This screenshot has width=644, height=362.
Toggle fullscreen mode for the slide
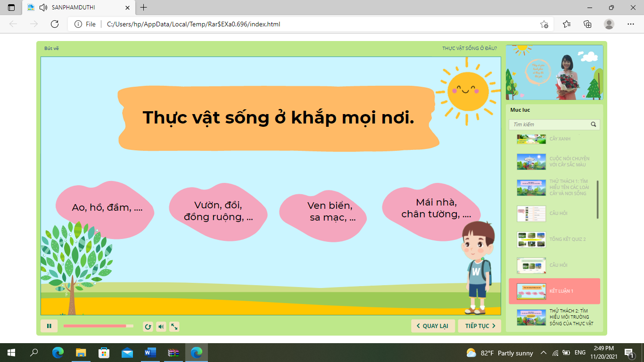(x=174, y=326)
